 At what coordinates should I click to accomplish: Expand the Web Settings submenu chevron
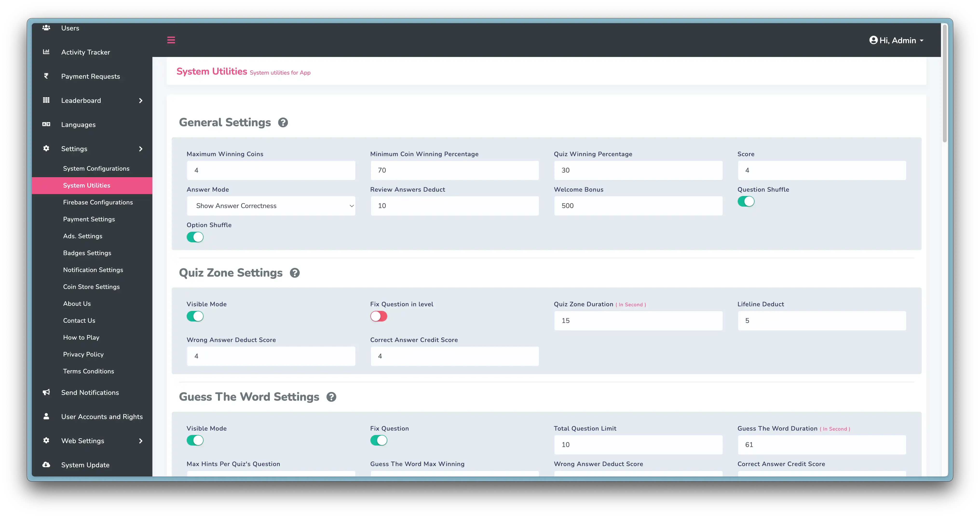point(141,441)
